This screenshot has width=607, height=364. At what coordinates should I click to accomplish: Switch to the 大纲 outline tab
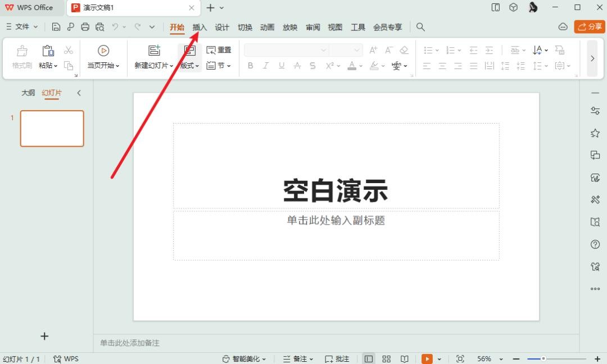click(x=28, y=93)
